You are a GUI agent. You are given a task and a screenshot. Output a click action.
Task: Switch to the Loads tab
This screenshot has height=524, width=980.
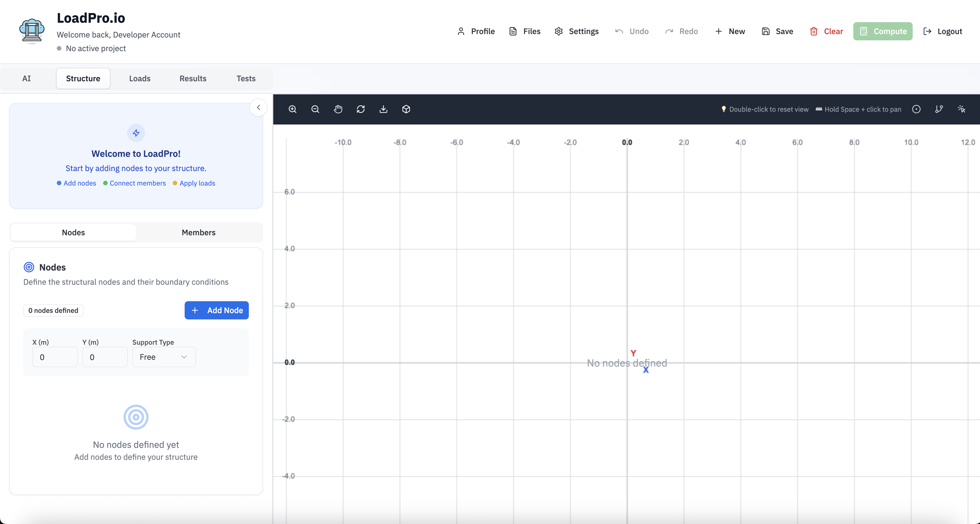(140, 78)
